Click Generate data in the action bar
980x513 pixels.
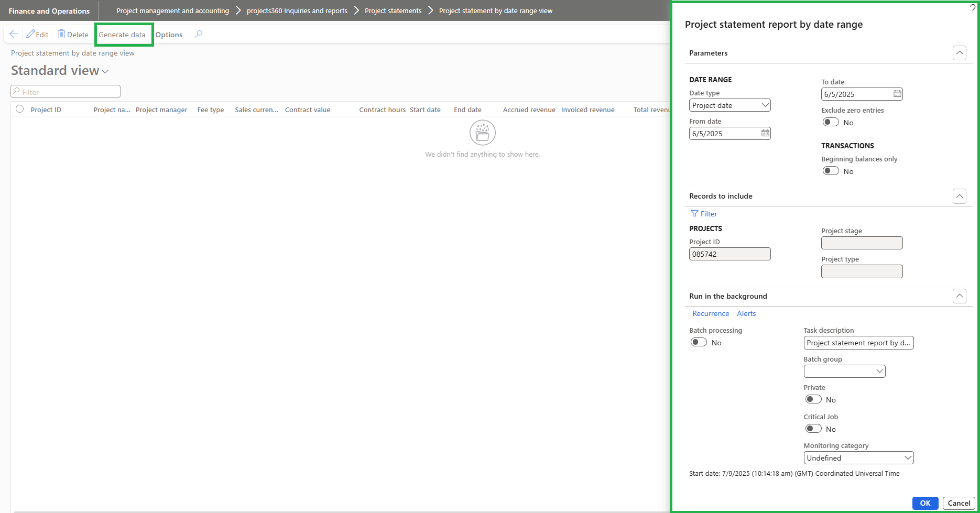[122, 35]
